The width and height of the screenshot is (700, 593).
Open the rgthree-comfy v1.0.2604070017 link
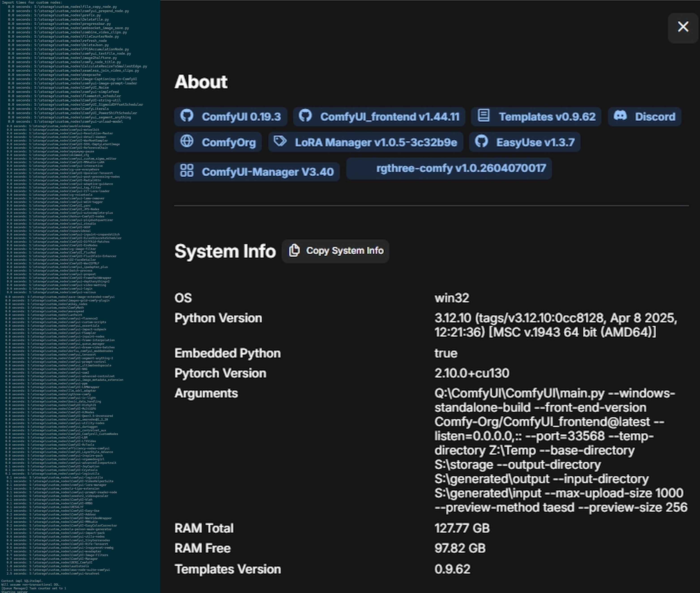[x=461, y=168]
